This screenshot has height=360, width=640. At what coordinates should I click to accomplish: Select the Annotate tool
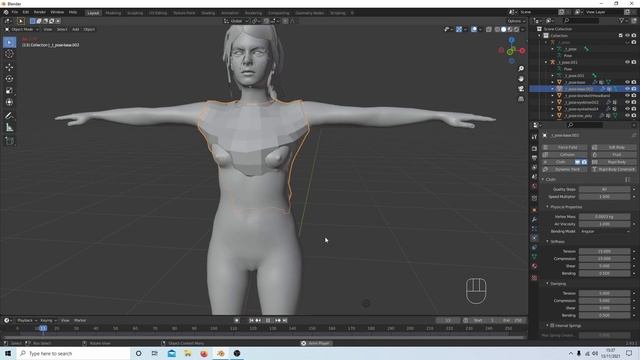9,116
